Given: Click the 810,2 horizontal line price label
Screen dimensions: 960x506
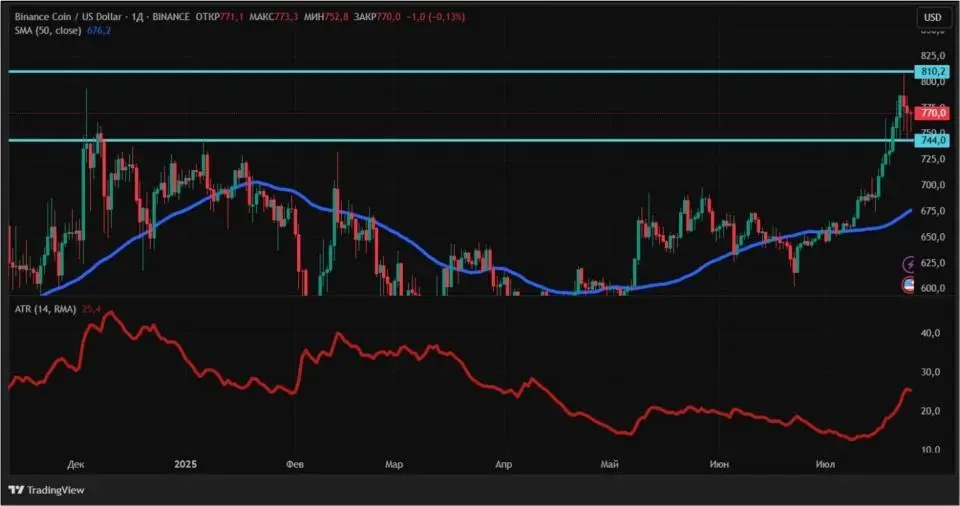Looking at the screenshot, I should (x=932, y=72).
